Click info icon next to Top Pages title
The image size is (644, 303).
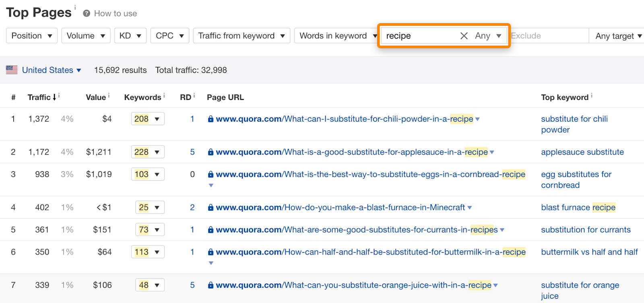[x=75, y=7]
